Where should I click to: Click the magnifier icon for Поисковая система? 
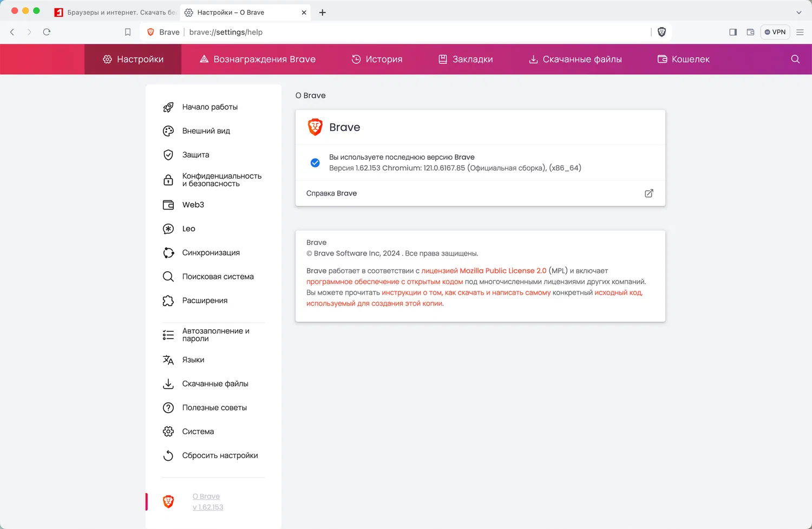coord(168,277)
